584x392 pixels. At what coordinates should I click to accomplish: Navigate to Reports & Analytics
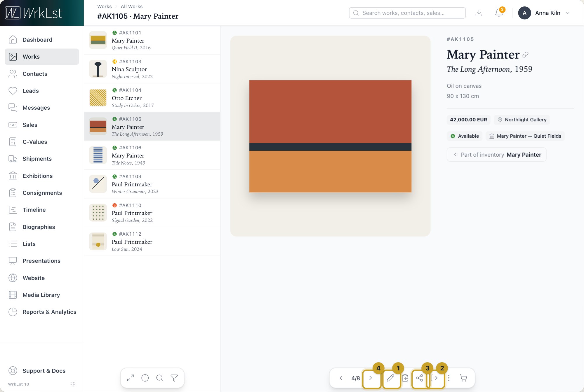point(42,312)
